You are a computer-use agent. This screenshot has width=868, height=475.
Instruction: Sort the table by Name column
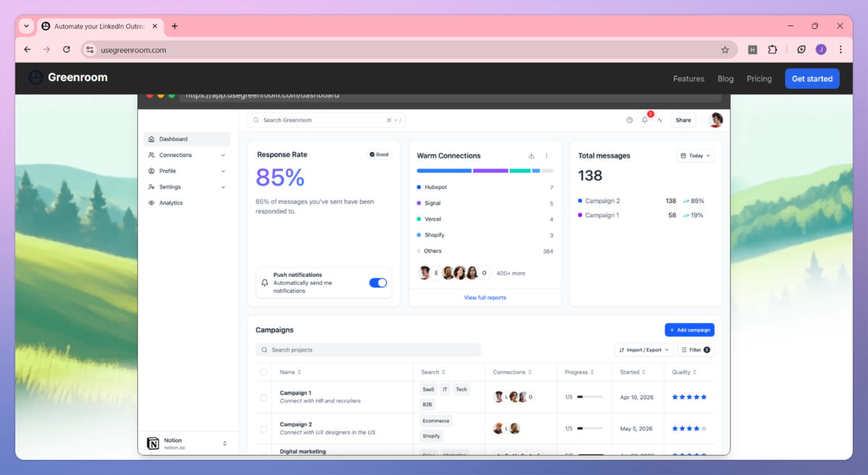[291, 372]
